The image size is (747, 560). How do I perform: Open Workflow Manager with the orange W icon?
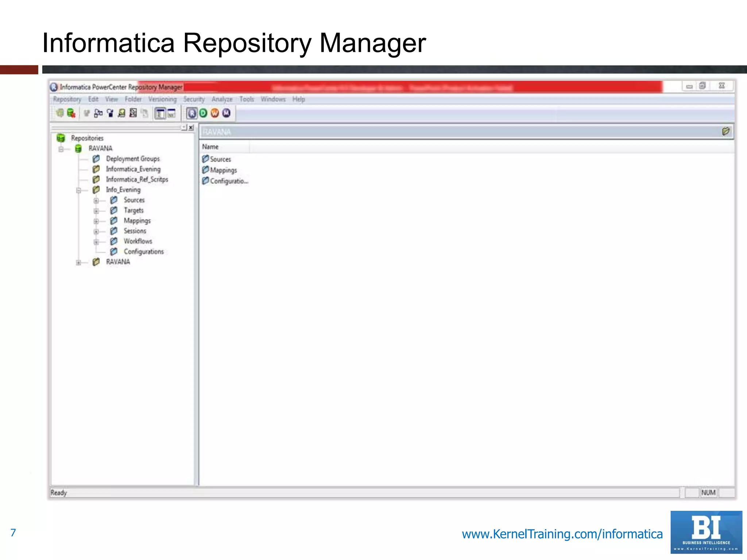pyautogui.click(x=215, y=113)
